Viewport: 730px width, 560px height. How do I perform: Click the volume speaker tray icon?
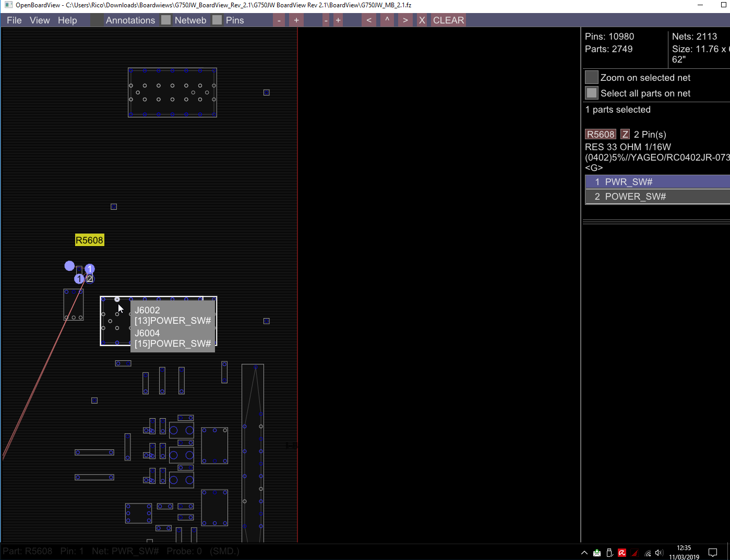click(x=659, y=553)
